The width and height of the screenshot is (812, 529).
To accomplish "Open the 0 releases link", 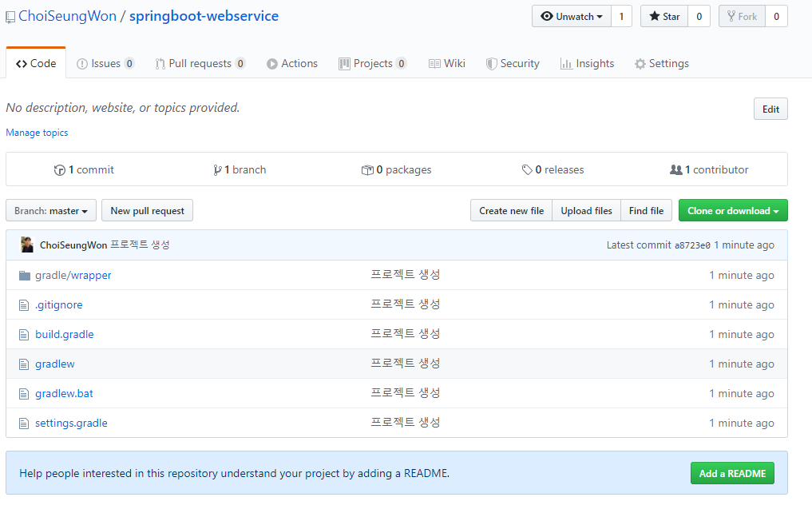I will [553, 170].
